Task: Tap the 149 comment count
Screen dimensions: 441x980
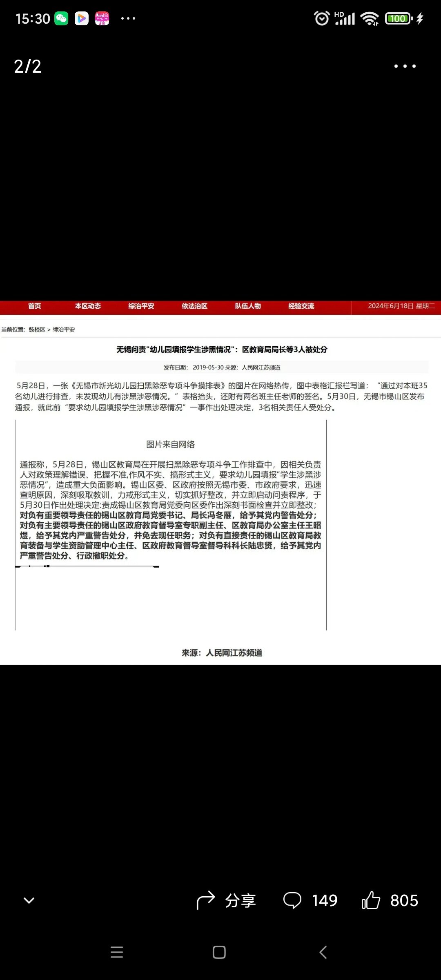Action: point(325,900)
